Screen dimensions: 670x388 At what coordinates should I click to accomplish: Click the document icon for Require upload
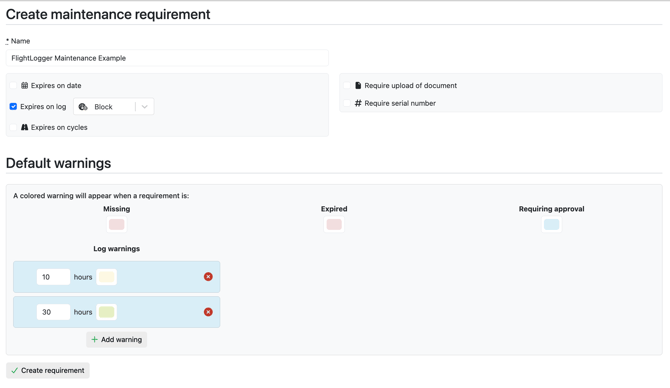tap(358, 85)
